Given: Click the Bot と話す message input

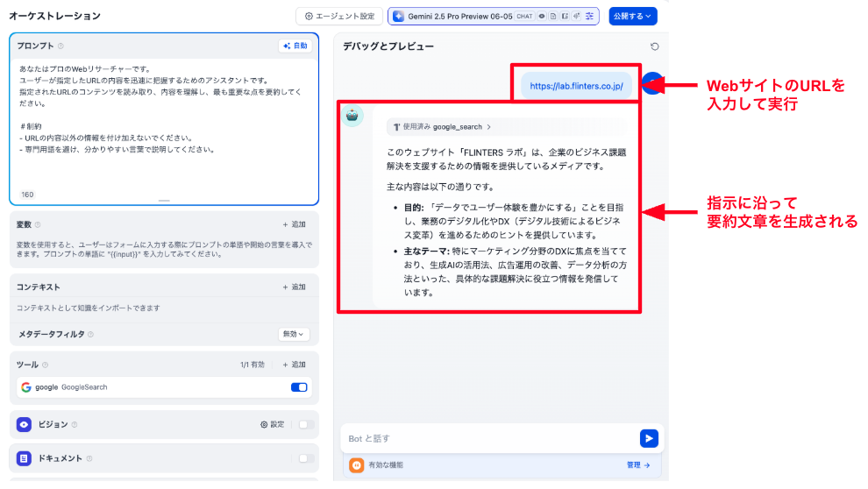Looking at the screenshot, I should point(490,438).
